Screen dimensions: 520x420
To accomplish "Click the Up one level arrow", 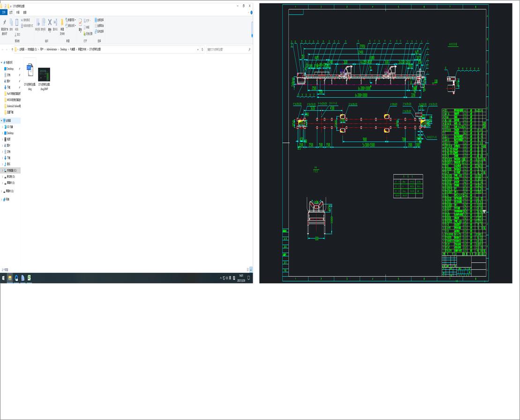I will tap(12, 49).
